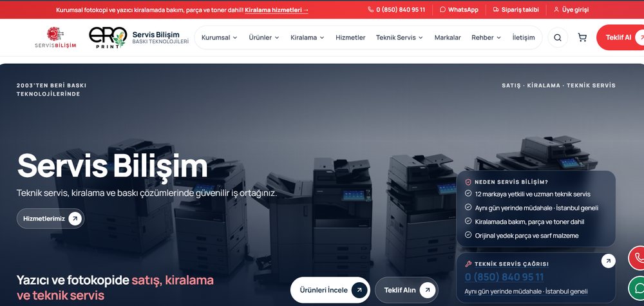644x306 pixels.
Task: Click check icon beside Kiralamada bakım, parça
Action: coord(468,221)
